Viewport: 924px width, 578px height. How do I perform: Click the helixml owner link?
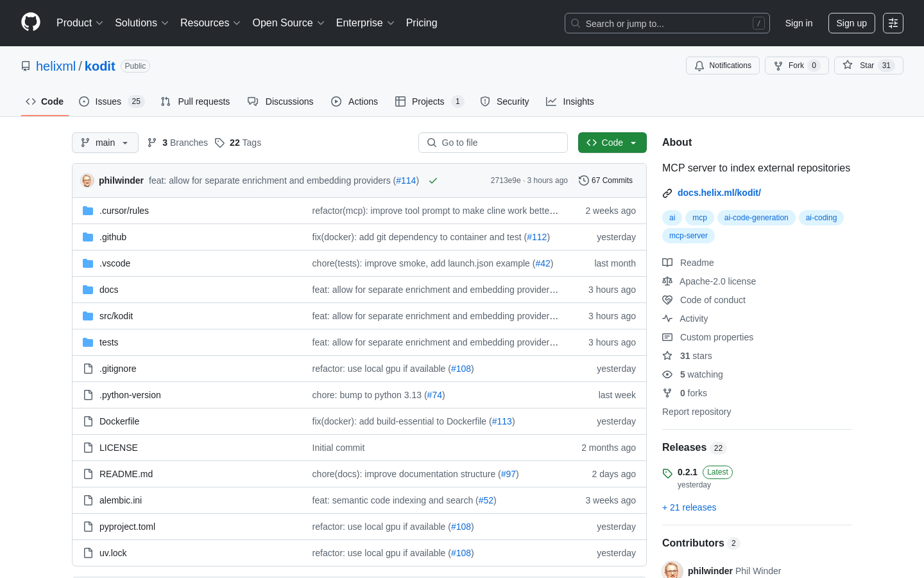(56, 66)
